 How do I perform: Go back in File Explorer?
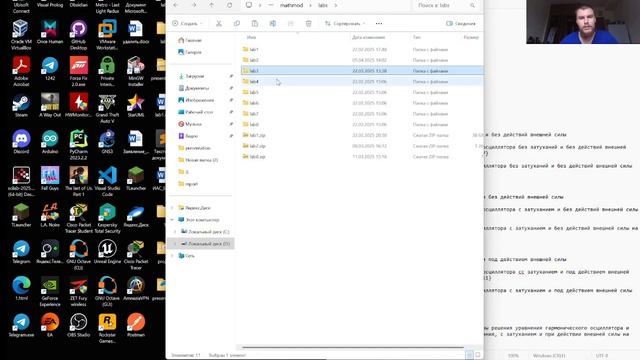(x=176, y=5)
